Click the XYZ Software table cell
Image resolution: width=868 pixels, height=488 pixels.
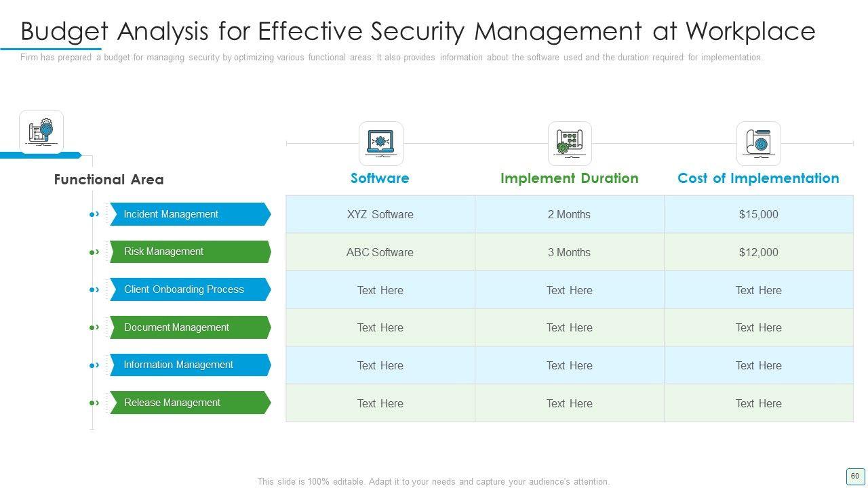coord(380,215)
